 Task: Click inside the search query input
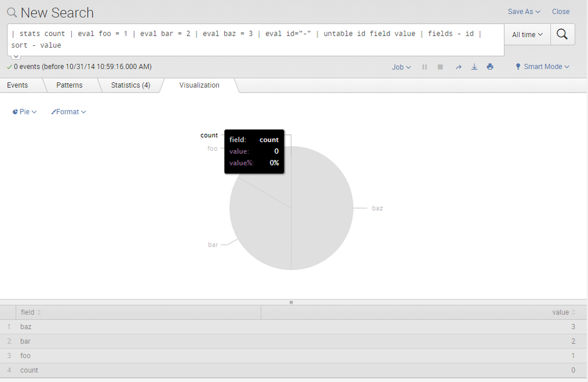(x=253, y=39)
